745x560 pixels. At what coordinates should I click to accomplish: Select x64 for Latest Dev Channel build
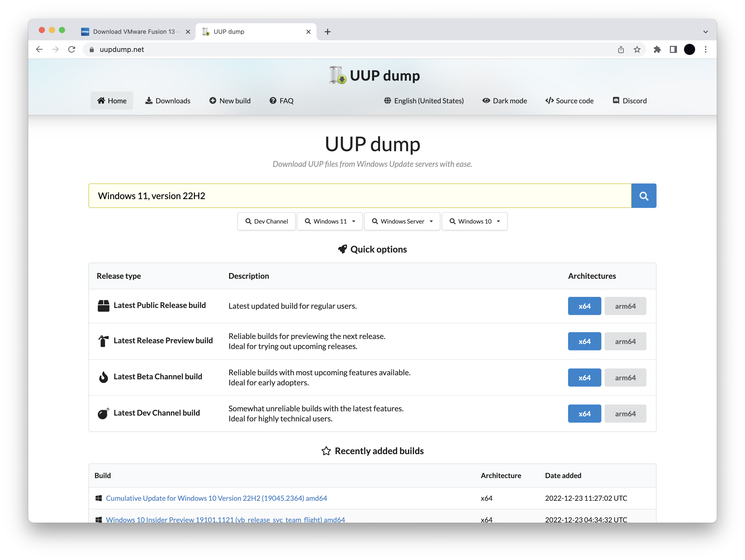[584, 414]
